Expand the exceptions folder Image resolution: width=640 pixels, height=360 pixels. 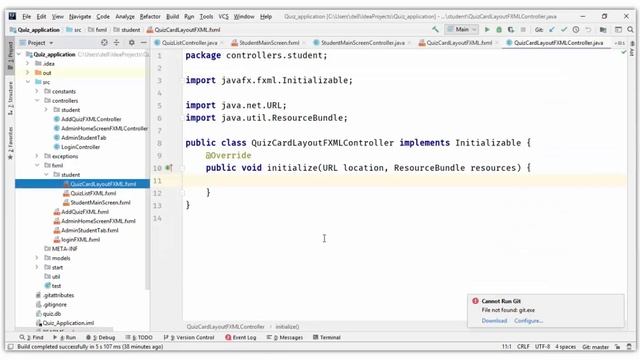tap(37, 156)
